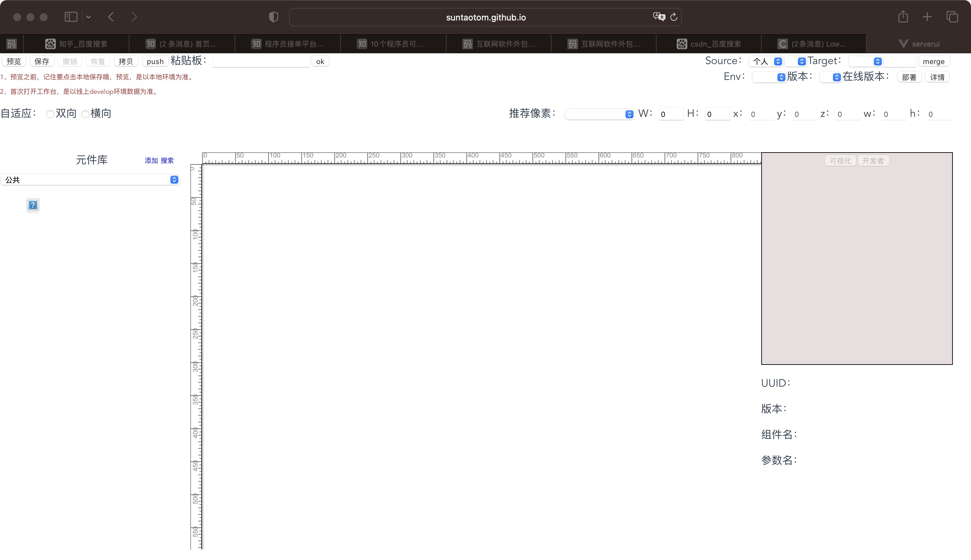Viewport: 971px width, 560px height.
Task: Switch to the serverui tab
Action: point(919,44)
